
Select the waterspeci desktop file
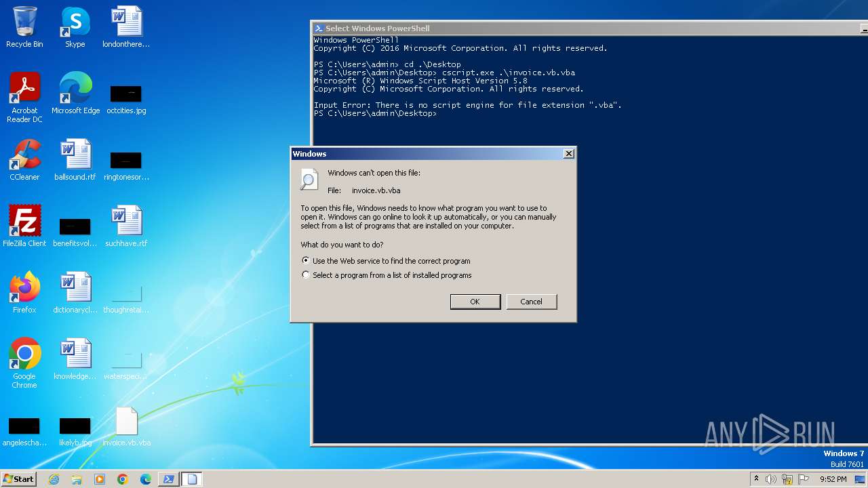[x=126, y=364]
